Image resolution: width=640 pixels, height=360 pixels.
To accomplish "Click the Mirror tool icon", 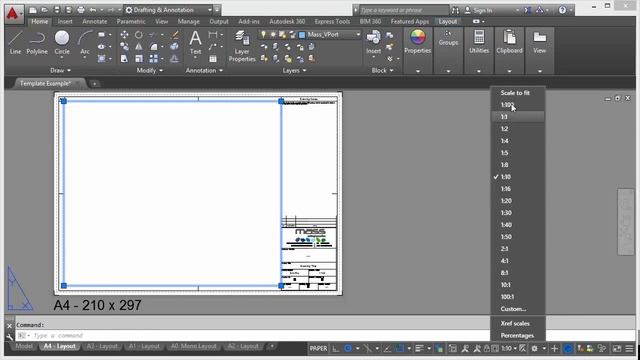I will click(139, 47).
